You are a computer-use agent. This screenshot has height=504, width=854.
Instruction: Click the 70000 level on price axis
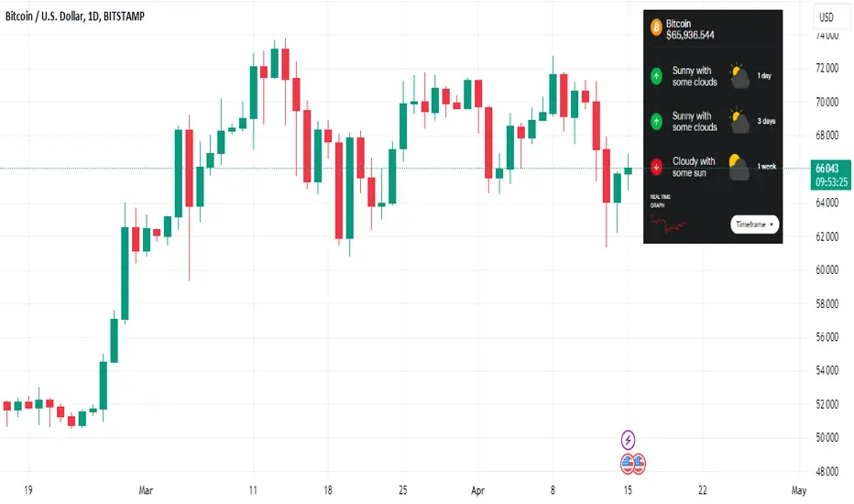pyautogui.click(x=827, y=102)
